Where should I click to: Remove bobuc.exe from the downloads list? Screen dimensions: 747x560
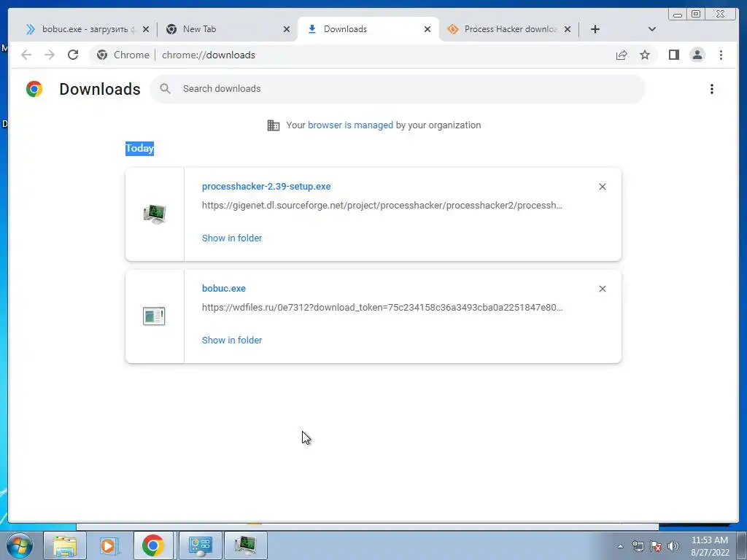coord(602,289)
